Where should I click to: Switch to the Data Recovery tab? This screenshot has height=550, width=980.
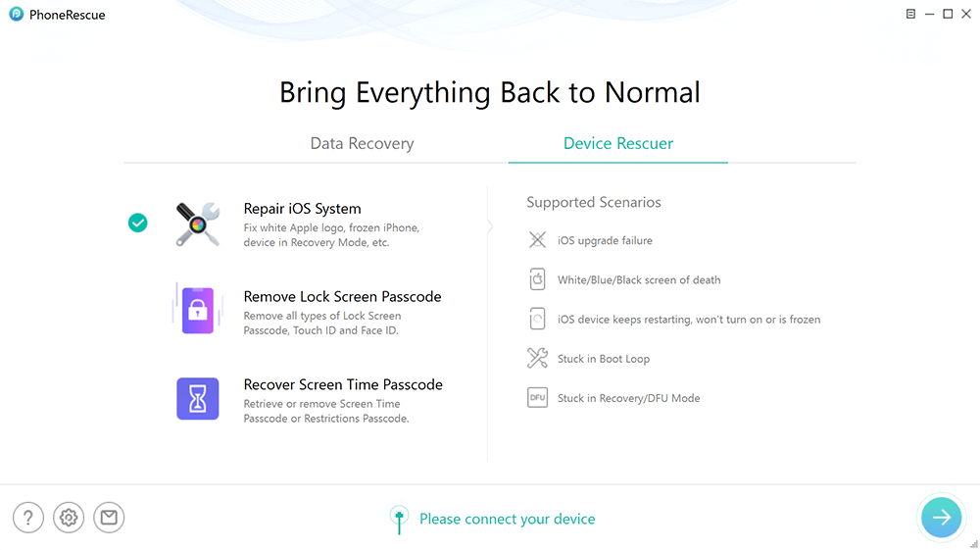click(362, 143)
